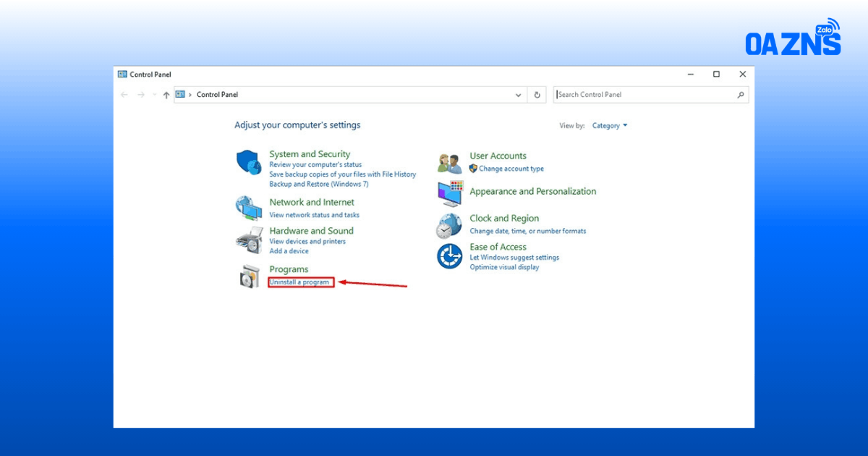
Task: Open Backup and Restore (Windows 7)
Action: click(319, 185)
